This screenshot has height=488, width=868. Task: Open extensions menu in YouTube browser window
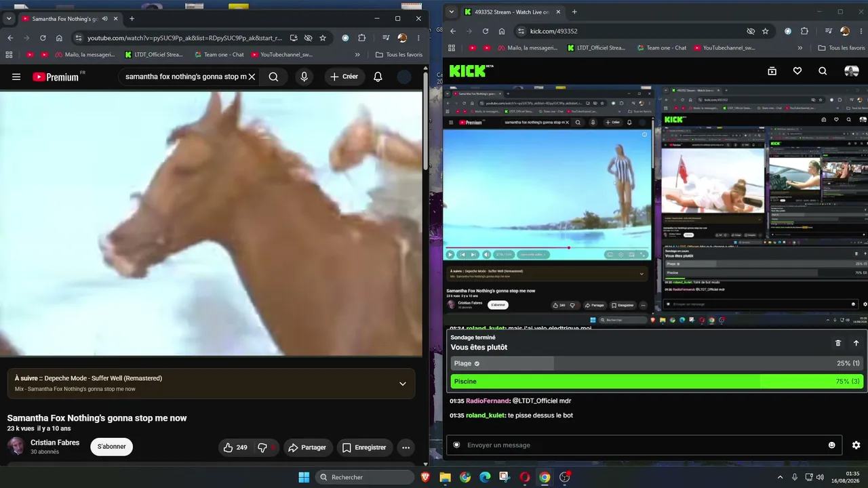click(x=362, y=38)
